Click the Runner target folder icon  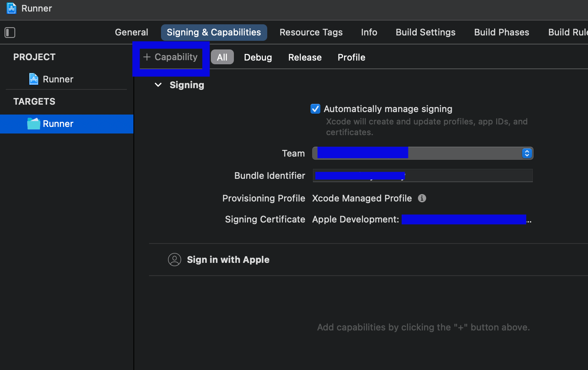point(34,124)
